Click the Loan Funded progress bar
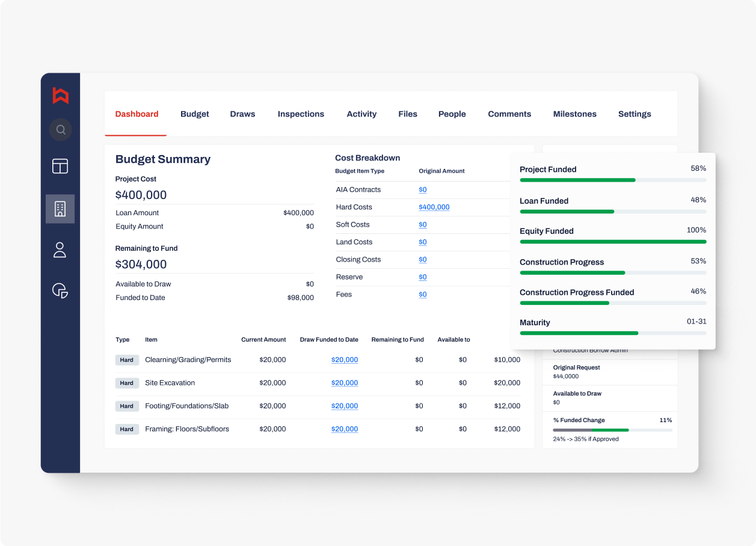This screenshot has width=756, height=546. tap(613, 212)
